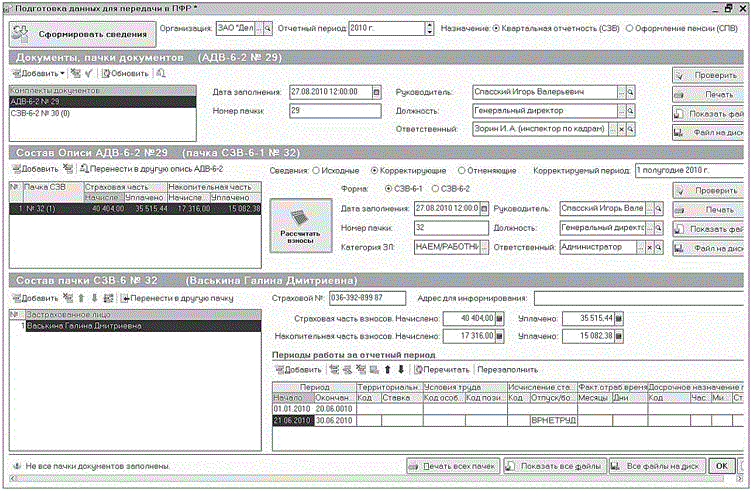Click the Рассчитать взносы calculator button

301,227
